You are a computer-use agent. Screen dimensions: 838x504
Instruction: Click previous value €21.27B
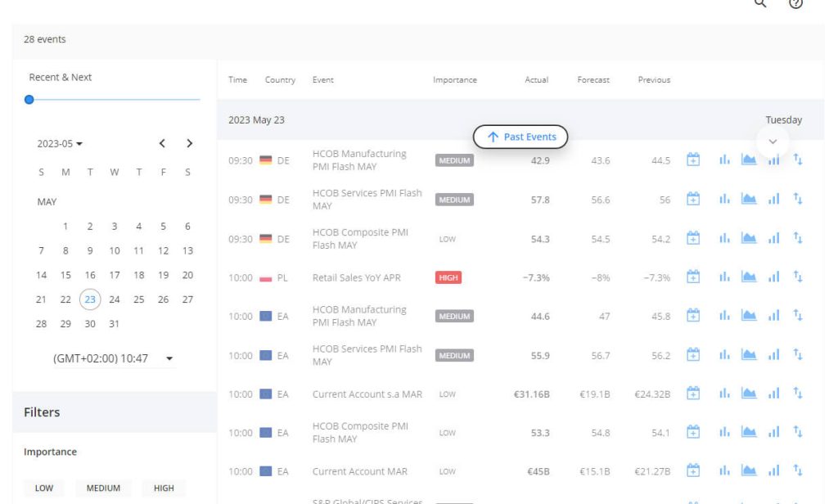[x=652, y=471]
